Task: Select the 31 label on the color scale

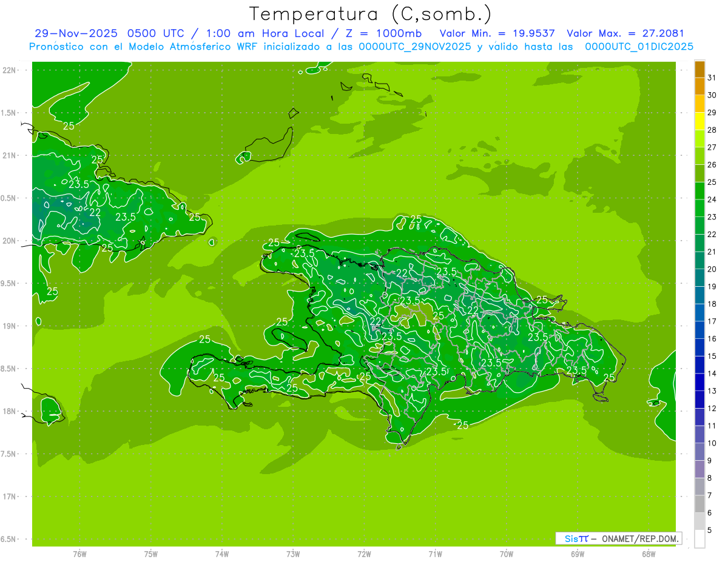Action: pyautogui.click(x=712, y=77)
